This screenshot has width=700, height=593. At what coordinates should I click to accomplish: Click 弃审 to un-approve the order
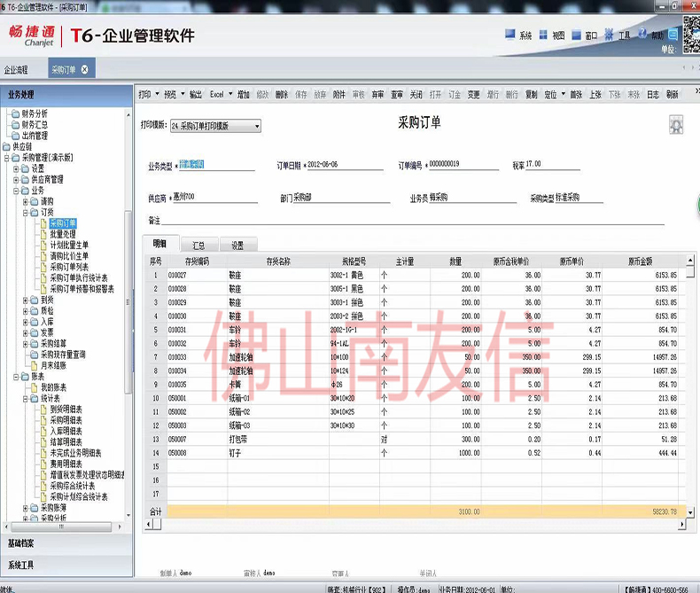click(x=377, y=95)
